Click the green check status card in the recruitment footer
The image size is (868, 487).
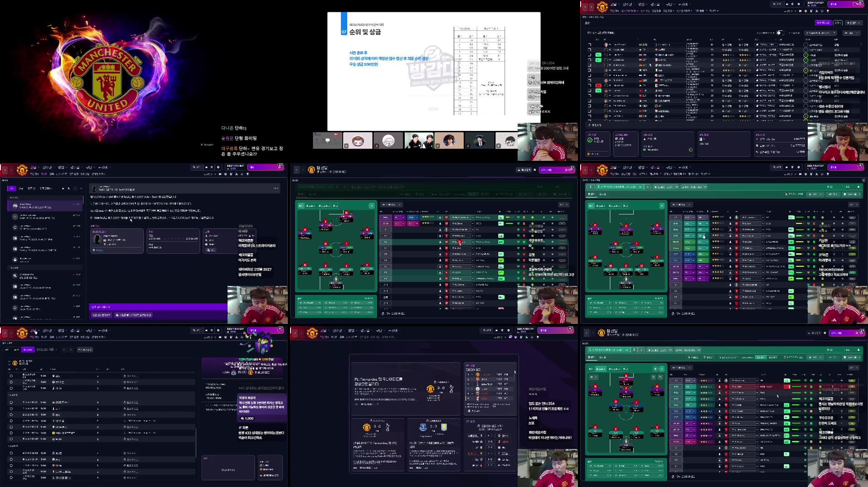click(x=597, y=144)
